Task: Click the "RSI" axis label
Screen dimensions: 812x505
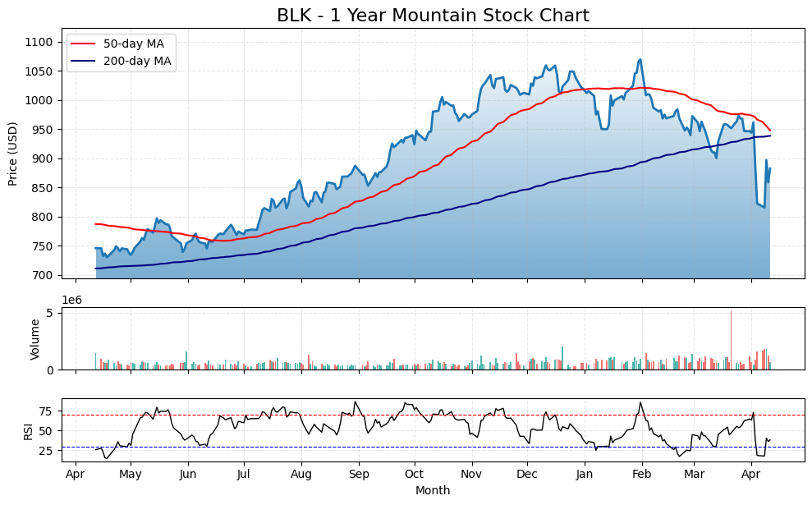Action: coord(27,431)
